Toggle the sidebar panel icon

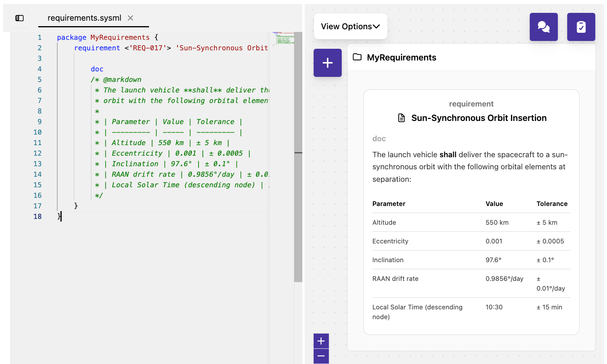tap(20, 18)
